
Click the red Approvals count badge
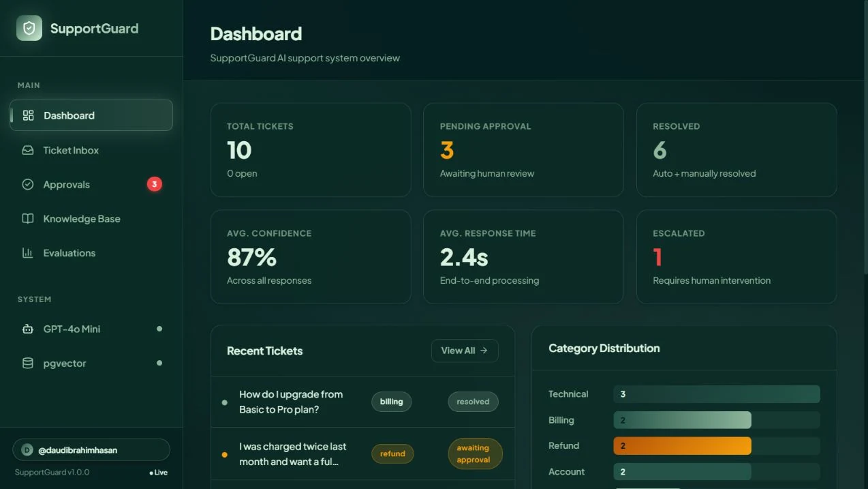[155, 184]
